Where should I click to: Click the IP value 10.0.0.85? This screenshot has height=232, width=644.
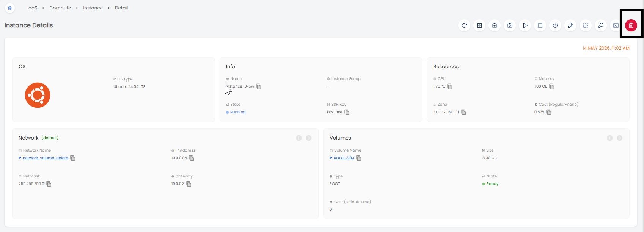[x=179, y=158]
